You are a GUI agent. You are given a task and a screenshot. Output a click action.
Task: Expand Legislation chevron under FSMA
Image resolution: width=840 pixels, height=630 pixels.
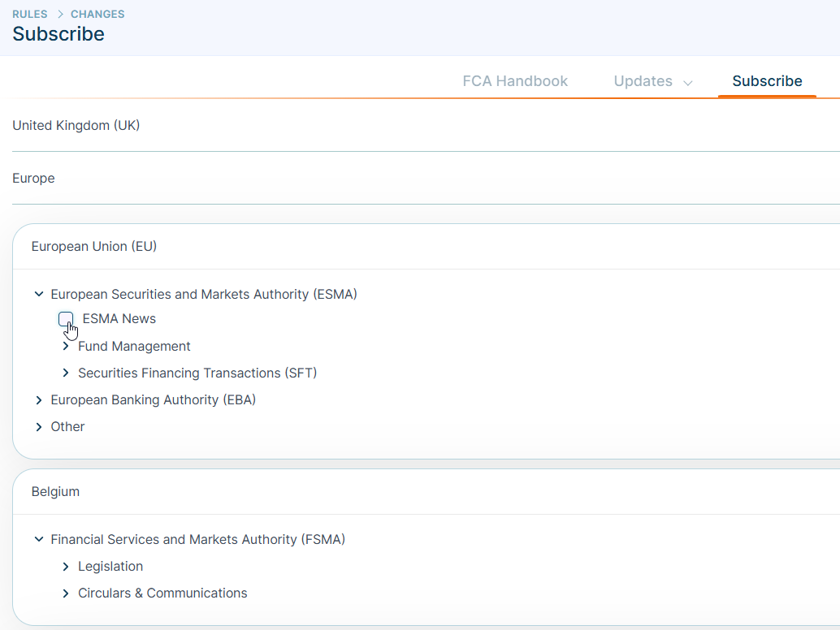pyautogui.click(x=66, y=567)
